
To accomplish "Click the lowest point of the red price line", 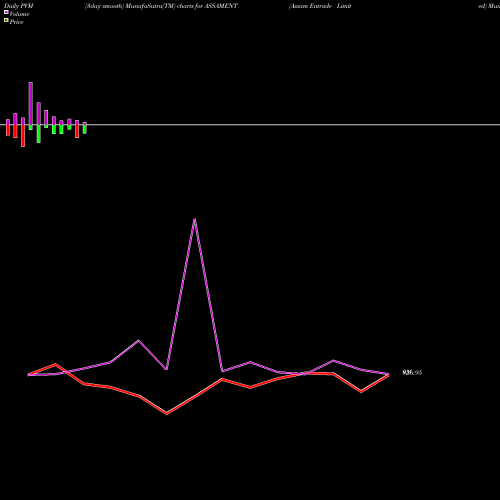I will click(x=167, y=414).
